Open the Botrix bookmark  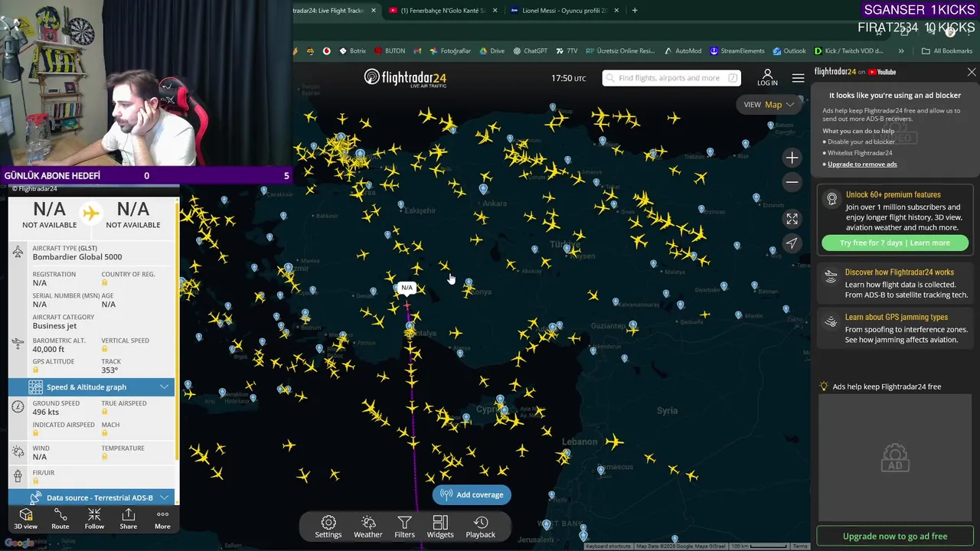tap(351, 51)
